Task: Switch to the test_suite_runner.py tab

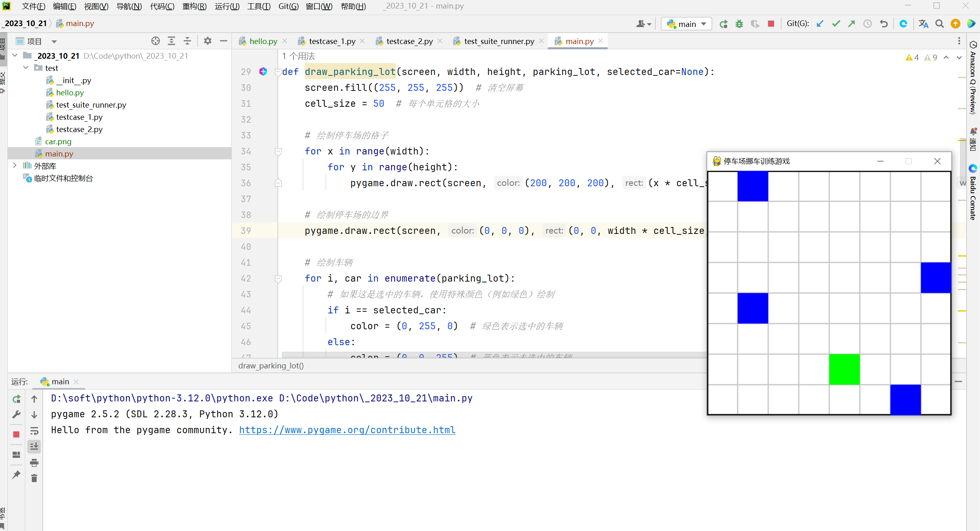Action: pyautogui.click(x=499, y=41)
